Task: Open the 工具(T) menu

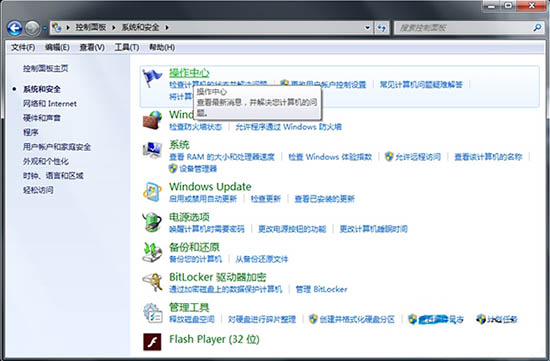Action: 127,47
